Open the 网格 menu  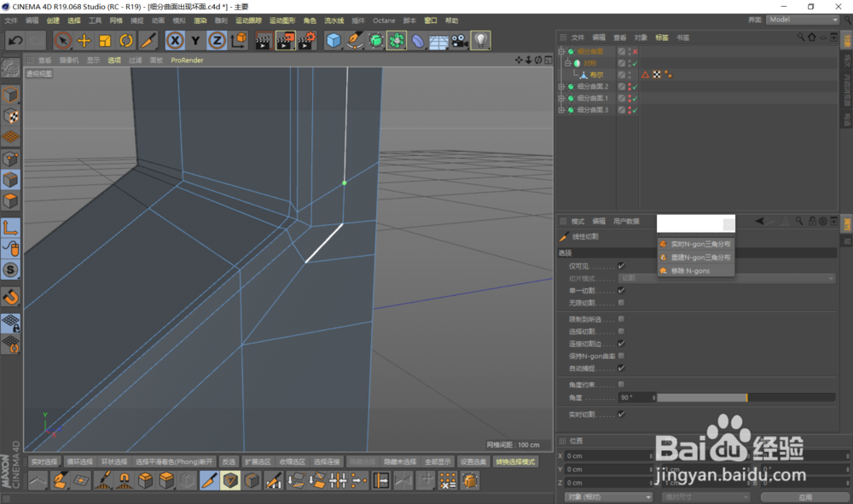tap(116, 20)
